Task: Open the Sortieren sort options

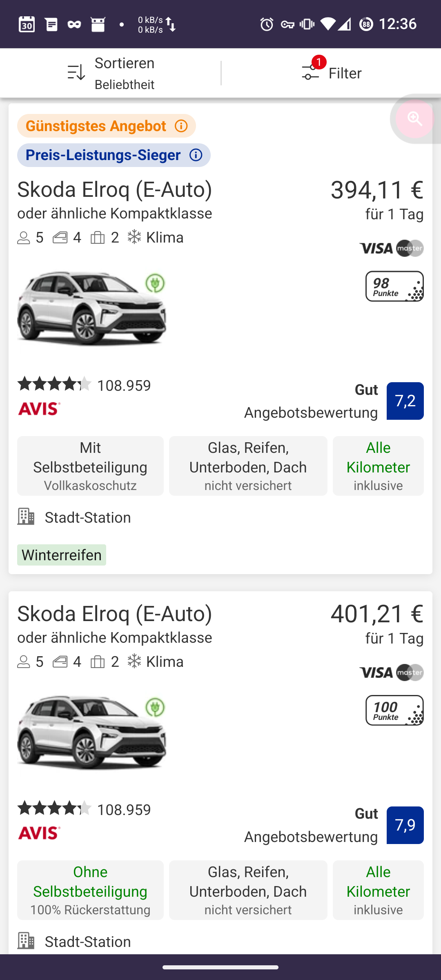Action: point(111,73)
